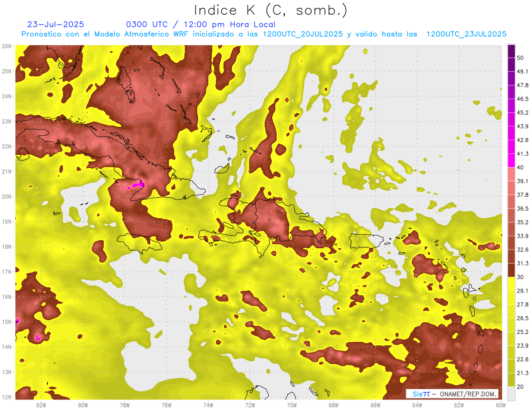Click the WRF model forecast description line

(x=264, y=34)
